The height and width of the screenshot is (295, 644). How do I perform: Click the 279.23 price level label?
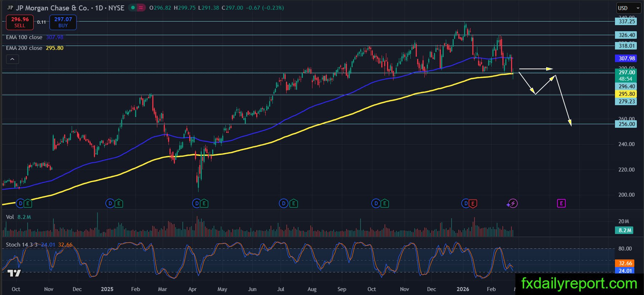point(627,102)
